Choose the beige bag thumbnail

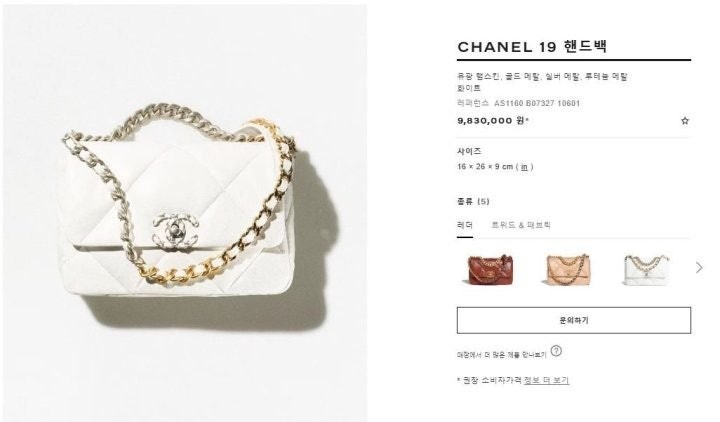click(x=568, y=270)
